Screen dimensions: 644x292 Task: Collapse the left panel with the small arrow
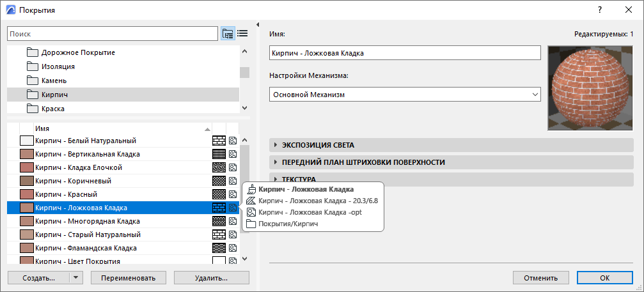tap(256, 26)
